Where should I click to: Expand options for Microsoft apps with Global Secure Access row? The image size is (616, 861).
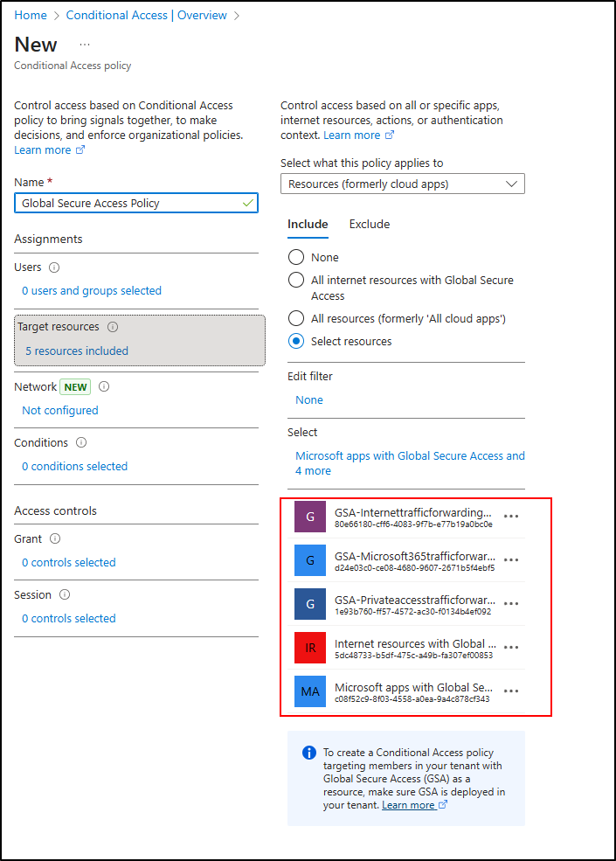[x=512, y=691]
